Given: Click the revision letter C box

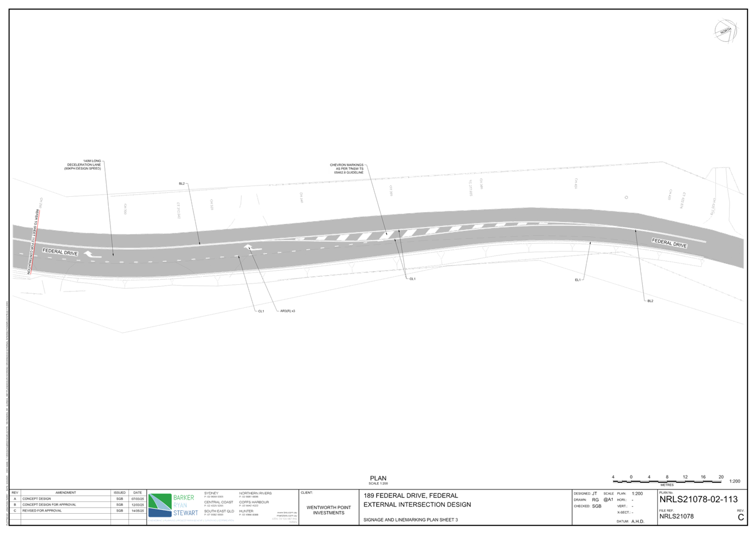Looking at the screenshot, I should pos(740,517).
